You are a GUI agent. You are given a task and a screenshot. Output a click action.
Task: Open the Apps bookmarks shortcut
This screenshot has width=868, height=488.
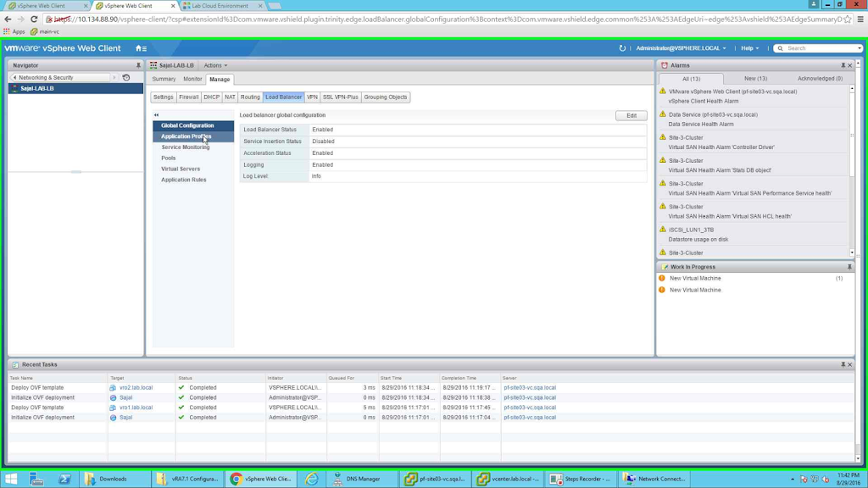14,31
